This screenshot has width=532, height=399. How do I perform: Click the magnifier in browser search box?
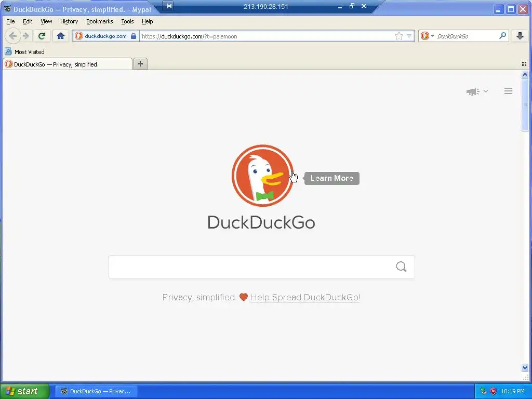pyautogui.click(x=502, y=36)
